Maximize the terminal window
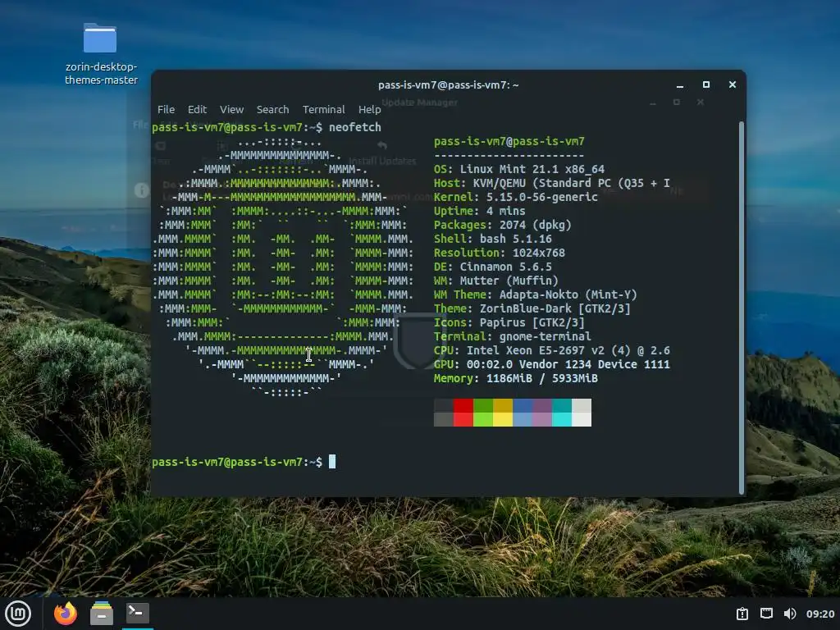The image size is (840, 630). pos(706,84)
